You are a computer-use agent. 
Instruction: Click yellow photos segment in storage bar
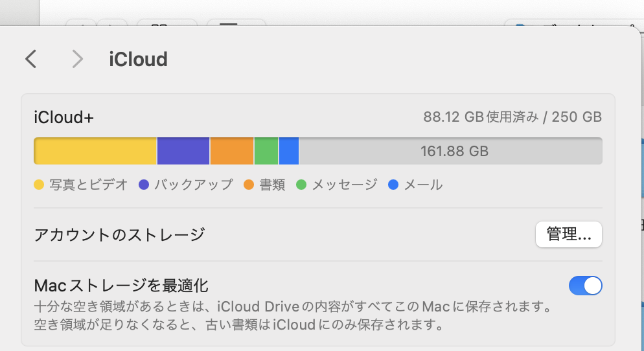pos(95,151)
